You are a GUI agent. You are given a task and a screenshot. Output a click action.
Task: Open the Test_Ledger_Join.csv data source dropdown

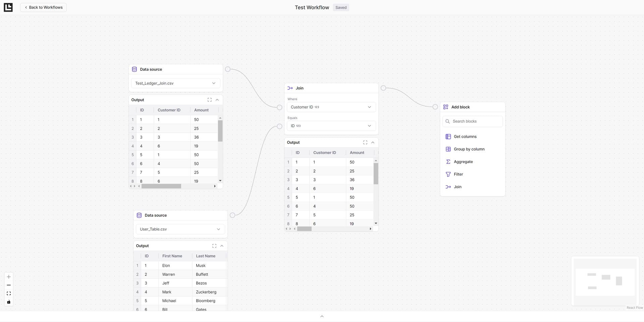pos(176,83)
